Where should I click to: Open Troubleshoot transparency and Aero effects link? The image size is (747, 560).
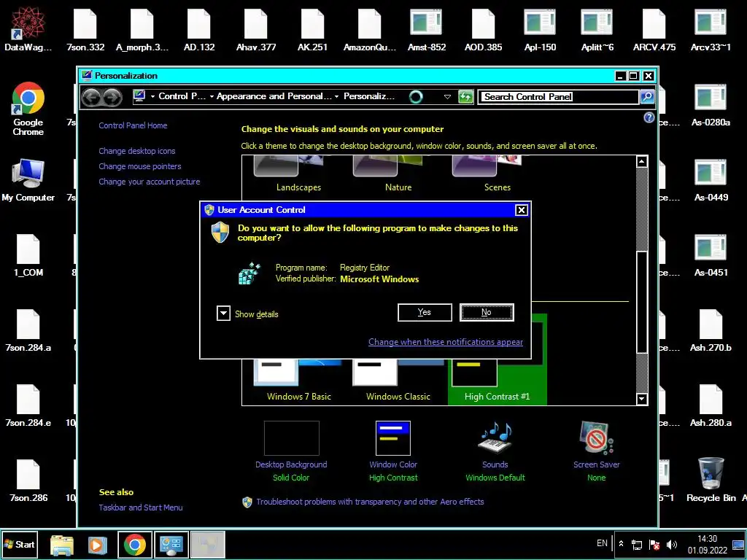[x=370, y=502]
